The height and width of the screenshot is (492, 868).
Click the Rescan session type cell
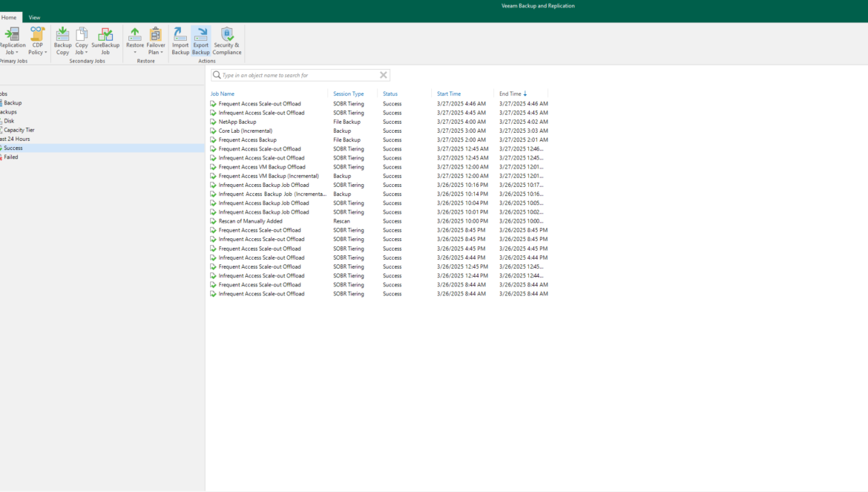coord(341,221)
